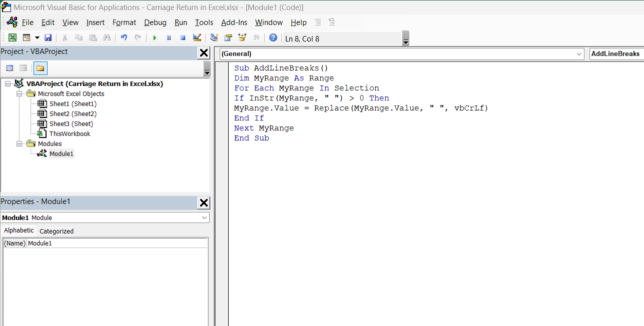644x326 pixels.
Task: Click the Cut scissors icon
Action: pos(65,38)
